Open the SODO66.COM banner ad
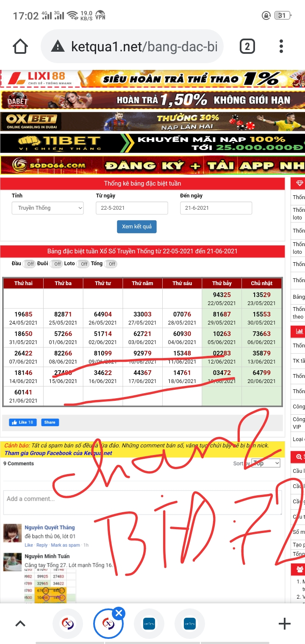 pyautogui.click(x=152, y=165)
